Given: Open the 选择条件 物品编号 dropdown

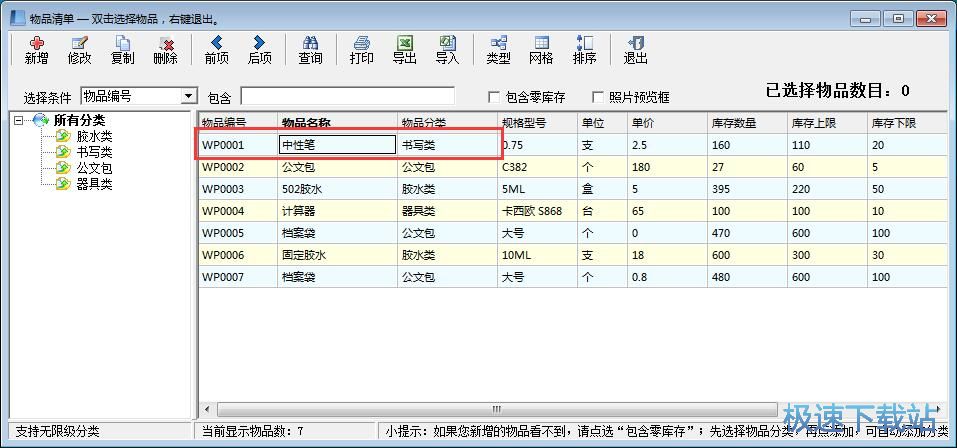Looking at the screenshot, I should point(189,96).
